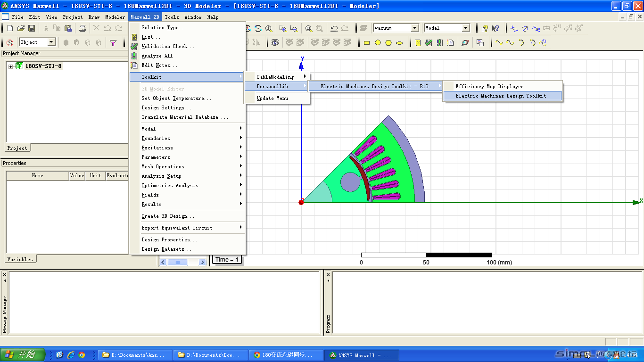Create a new project with the New icon
Viewport: 644px width, 362px height.
coord(9,28)
